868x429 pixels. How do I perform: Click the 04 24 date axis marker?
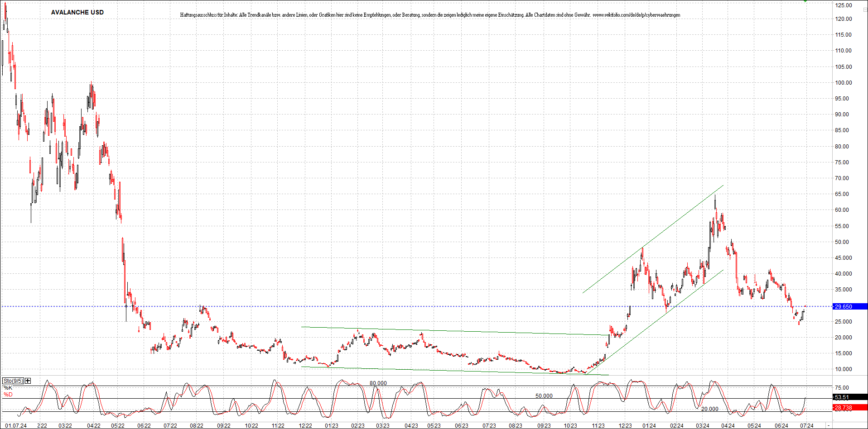(x=728, y=426)
